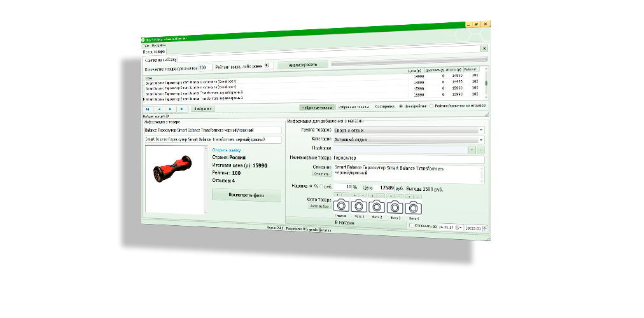Viewport: 644px width, 318px height.
Task: Select the Рейтинг/количество отзывов sort option
Action: pyautogui.click(x=432, y=106)
